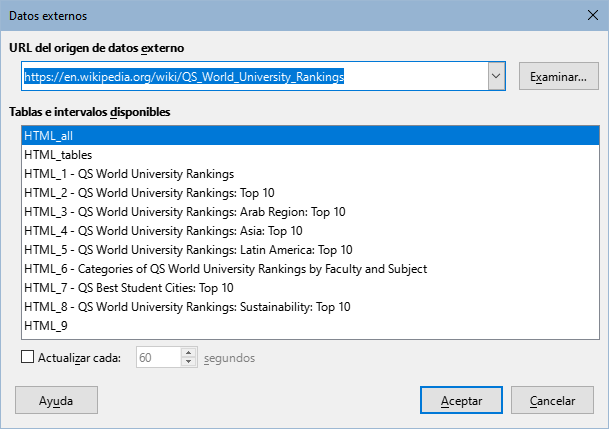Click the Examinar button
609x429 pixels.
click(x=559, y=77)
